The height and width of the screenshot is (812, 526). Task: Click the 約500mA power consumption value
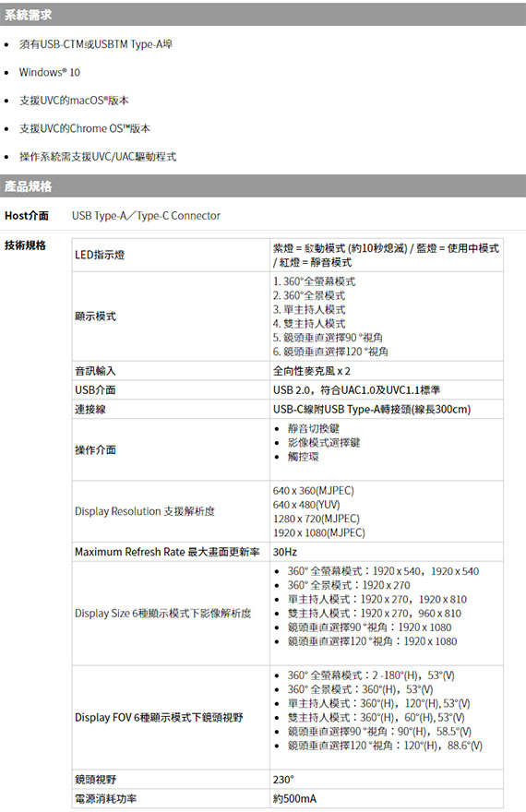tap(294, 798)
